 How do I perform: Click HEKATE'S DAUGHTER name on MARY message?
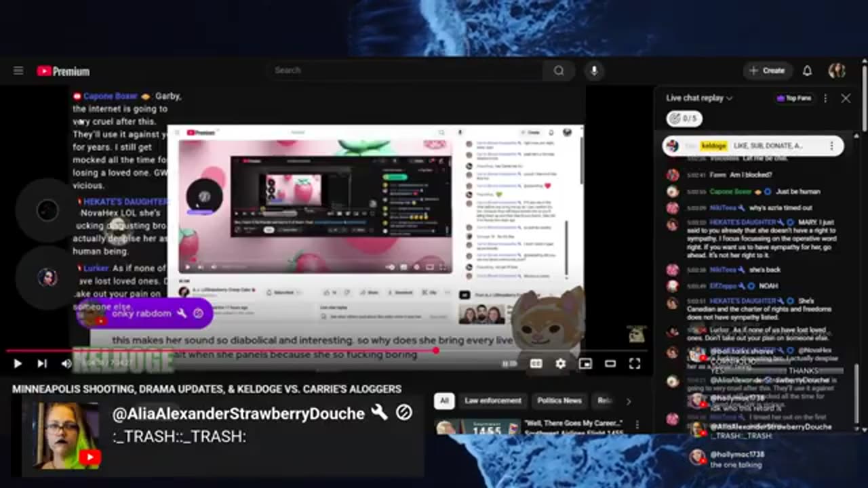[743, 222]
